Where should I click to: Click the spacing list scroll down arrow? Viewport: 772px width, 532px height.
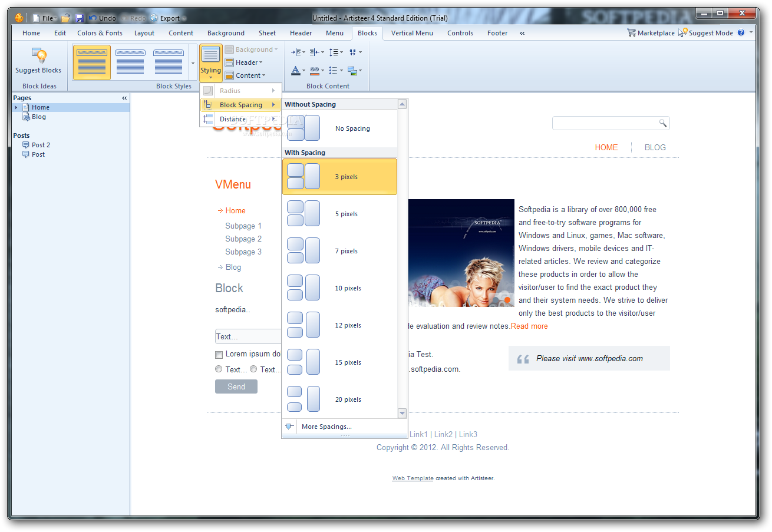[403, 413]
